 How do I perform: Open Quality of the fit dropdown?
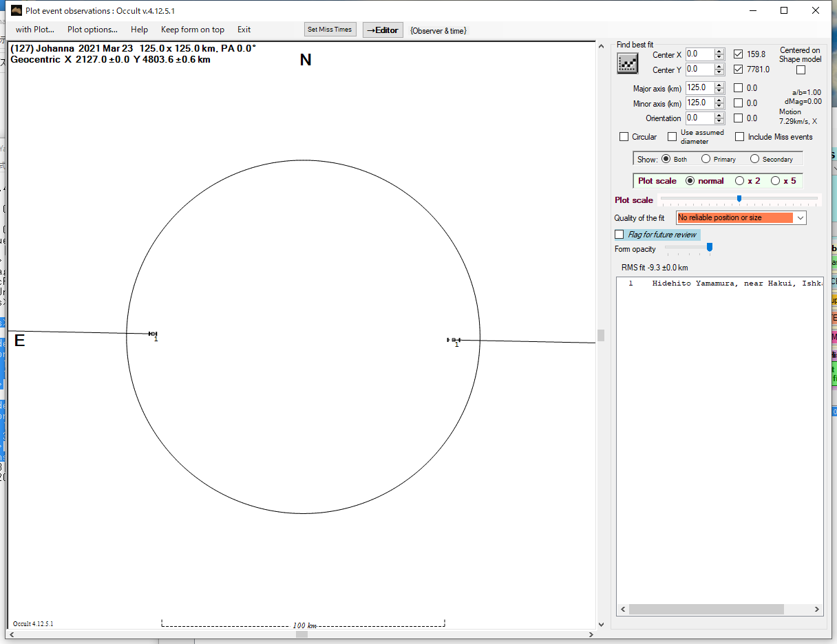(x=801, y=218)
